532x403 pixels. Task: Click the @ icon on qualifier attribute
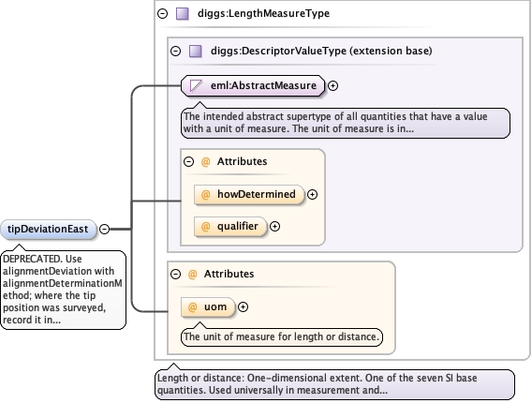coord(206,227)
